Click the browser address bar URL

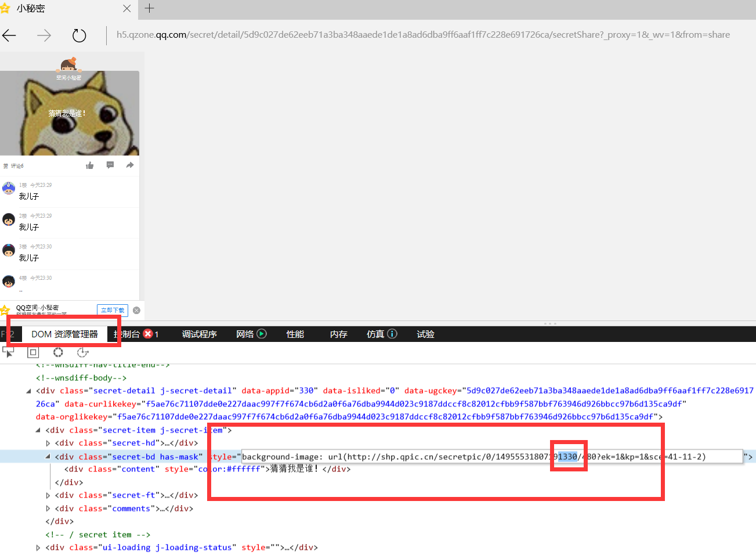(422, 35)
